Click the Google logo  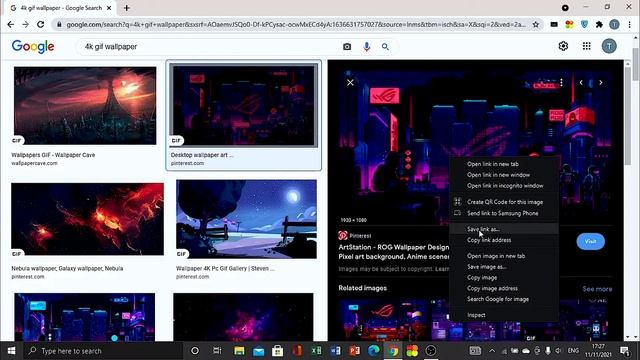click(33, 47)
